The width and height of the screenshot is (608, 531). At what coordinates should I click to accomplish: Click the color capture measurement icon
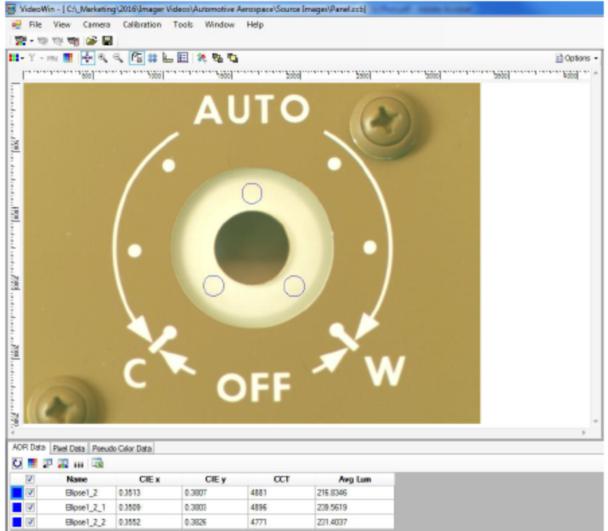pos(20,41)
